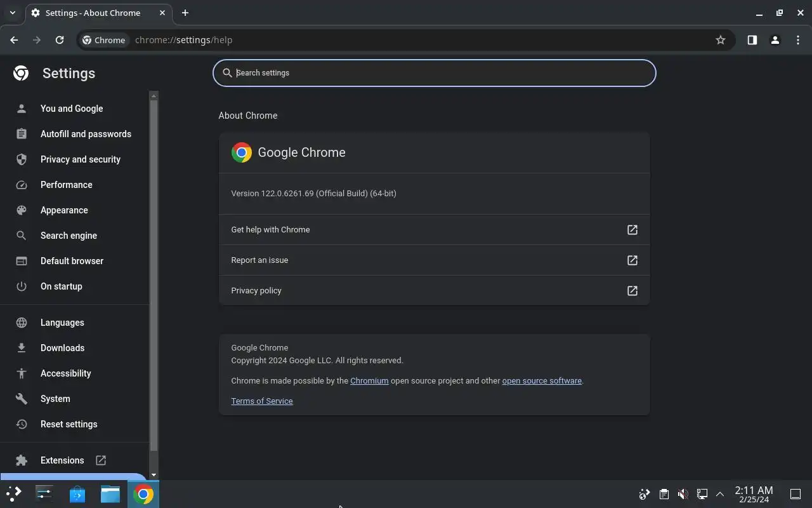The width and height of the screenshot is (812, 508).
Task: Focus the Search settings field
Action: 435,73
